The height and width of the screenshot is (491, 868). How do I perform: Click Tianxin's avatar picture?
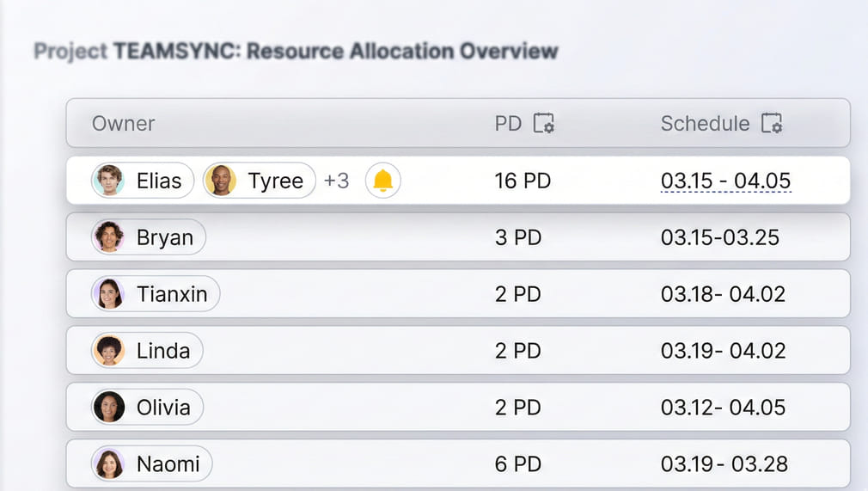[x=109, y=294]
